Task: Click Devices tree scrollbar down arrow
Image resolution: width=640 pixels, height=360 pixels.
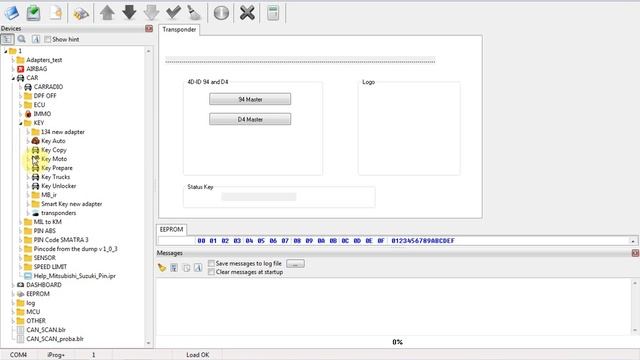Action: coord(148,343)
